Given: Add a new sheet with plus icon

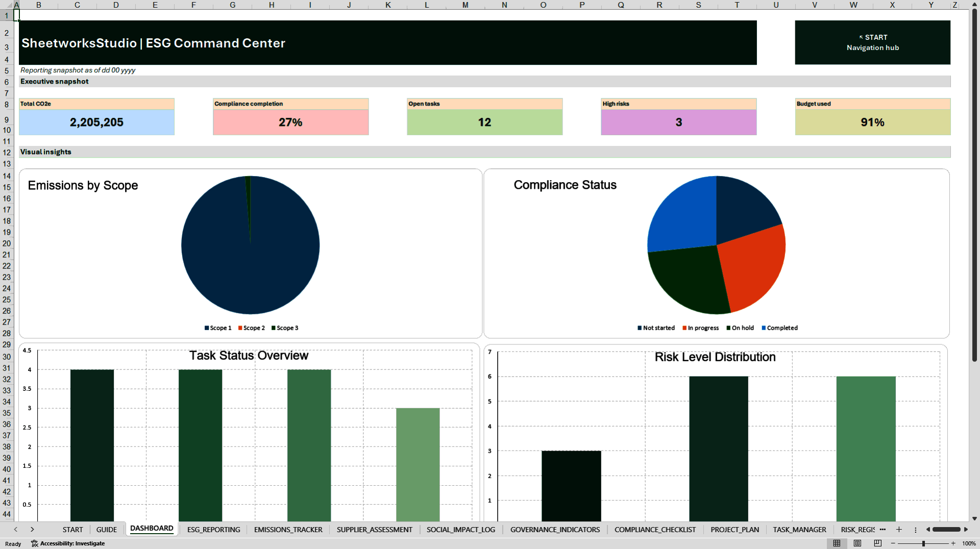Looking at the screenshot, I should click(x=899, y=530).
